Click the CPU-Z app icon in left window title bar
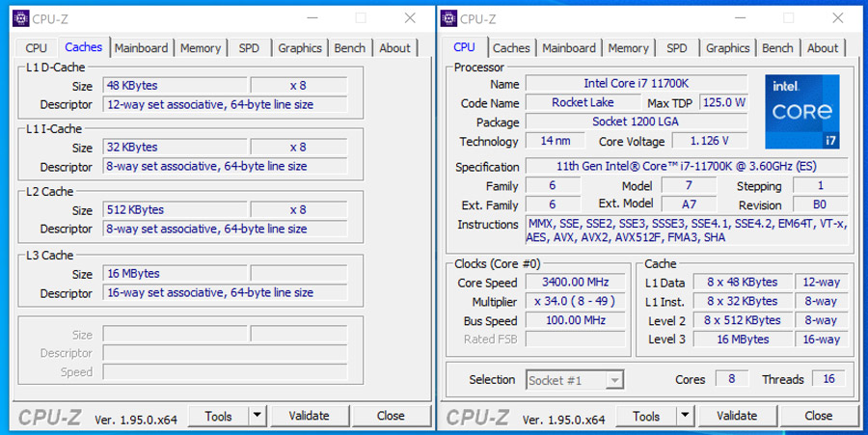The image size is (868, 435). (x=20, y=18)
